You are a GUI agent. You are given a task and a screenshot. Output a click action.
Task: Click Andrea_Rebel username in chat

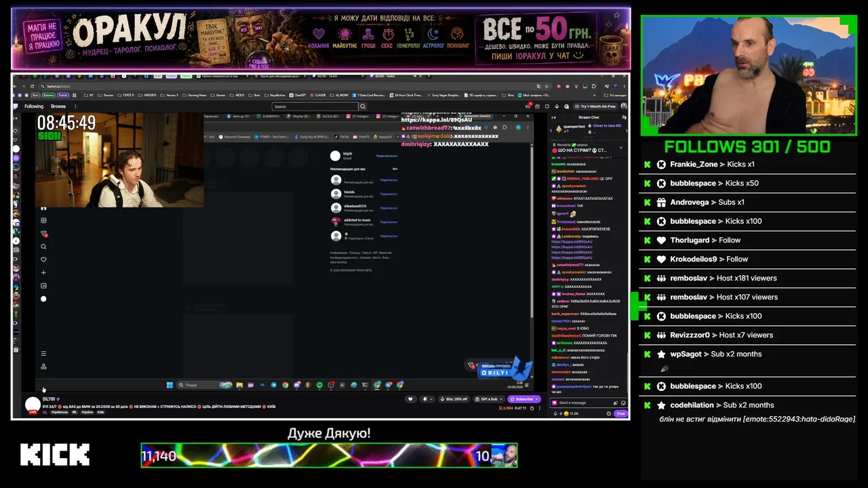573,294
